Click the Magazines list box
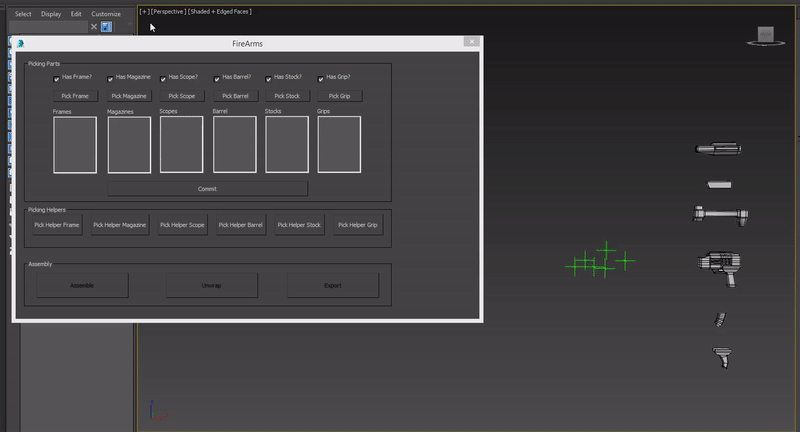 (x=129, y=145)
